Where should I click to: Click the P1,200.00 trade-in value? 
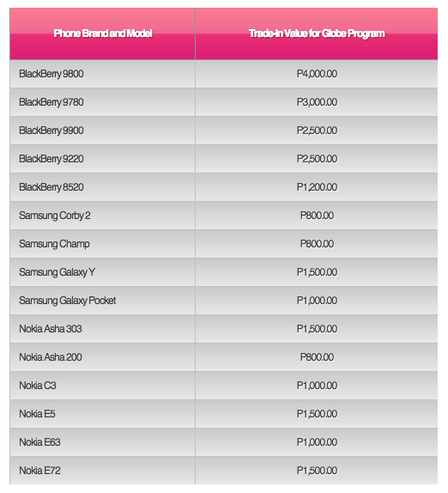(317, 187)
